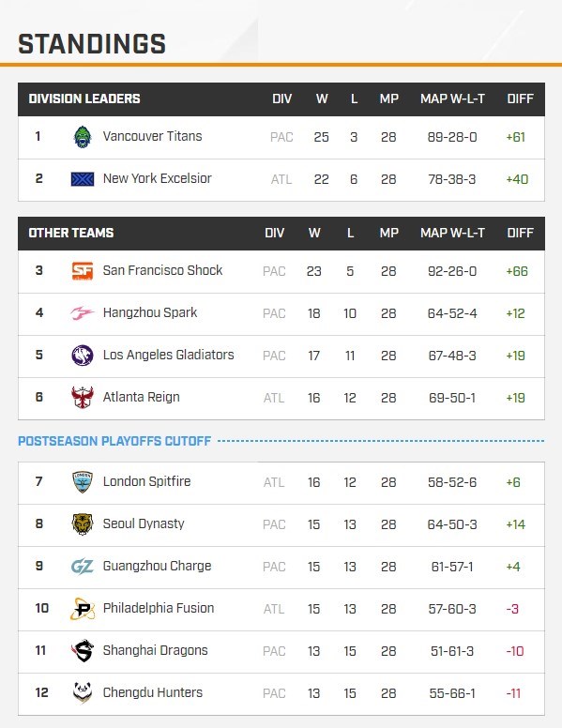Open the San Francisco Shock name link

click(x=162, y=270)
